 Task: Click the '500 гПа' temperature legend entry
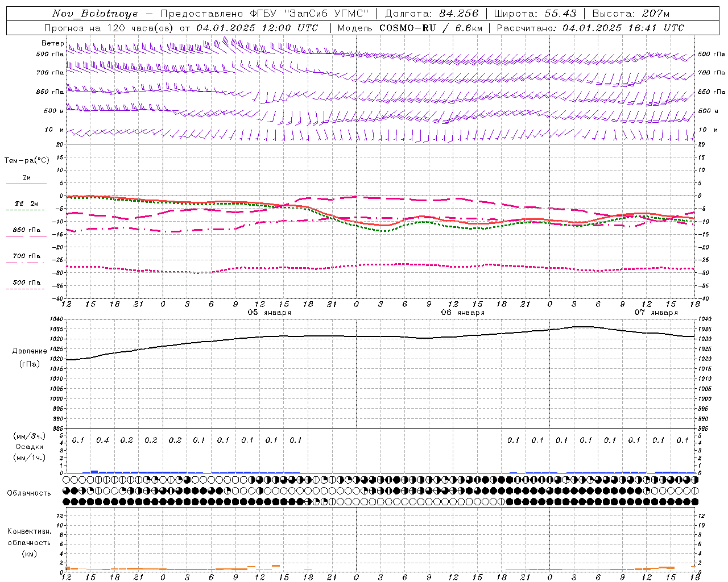tap(27, 282)
